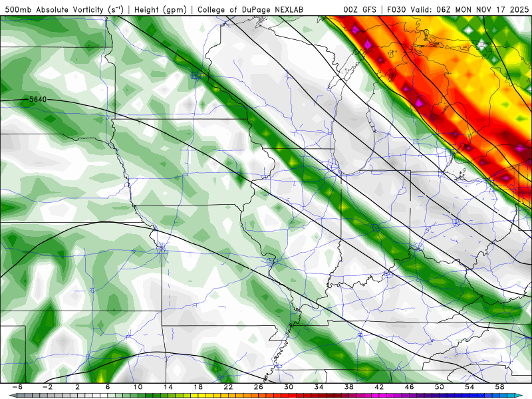Image resolution: width=532 pixels, height=399 pixels.
Task: Click the '30' color scale value
Action: (x=289, y=387)
